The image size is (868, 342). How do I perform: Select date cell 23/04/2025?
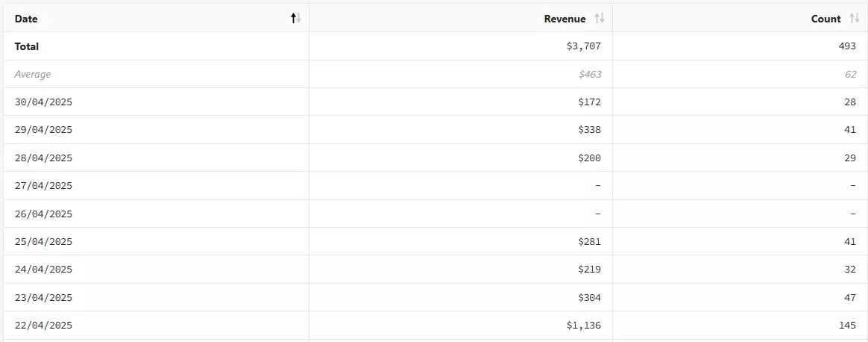pos(43,298)
